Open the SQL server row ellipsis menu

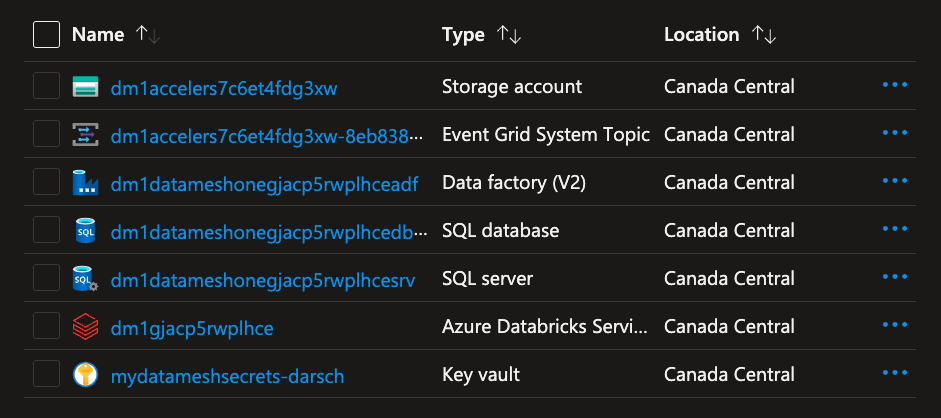(895, 279)
